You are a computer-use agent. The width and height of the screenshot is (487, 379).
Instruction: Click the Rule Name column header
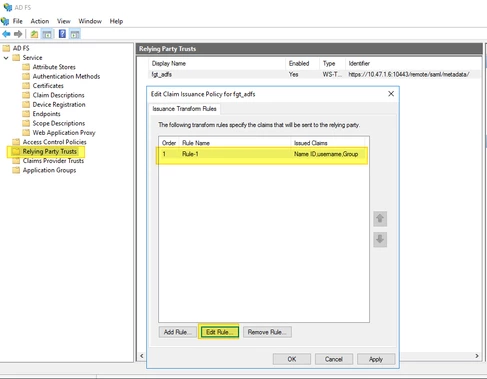coord(235,143)
